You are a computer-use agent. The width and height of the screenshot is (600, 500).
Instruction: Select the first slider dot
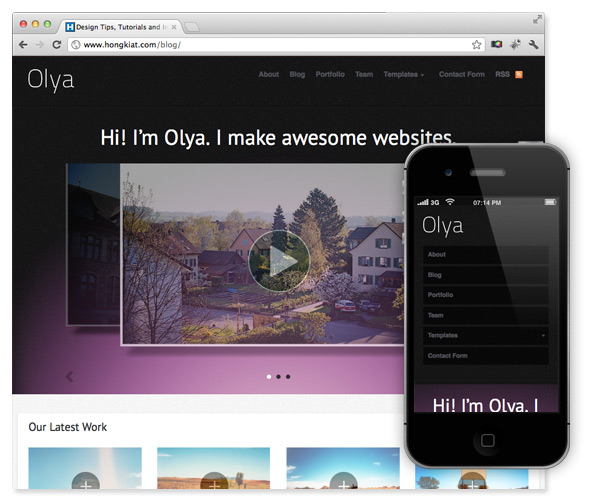point(269,377)
